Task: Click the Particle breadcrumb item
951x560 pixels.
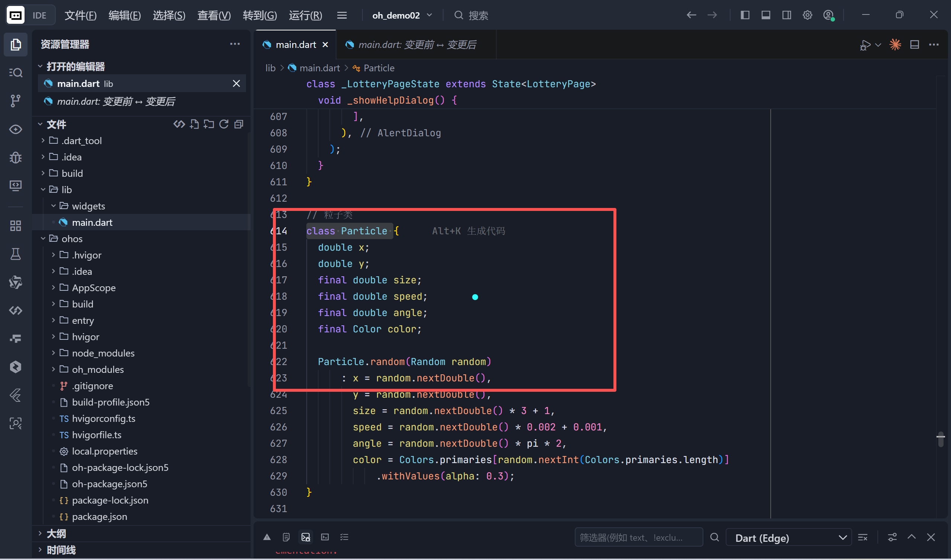Action: (x=379, y=68)
